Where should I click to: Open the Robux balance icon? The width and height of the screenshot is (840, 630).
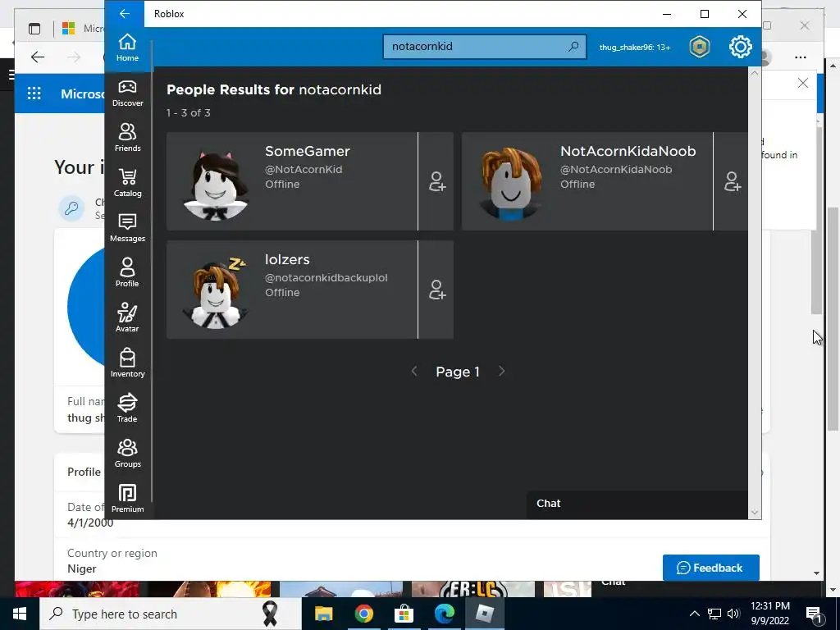700,47
